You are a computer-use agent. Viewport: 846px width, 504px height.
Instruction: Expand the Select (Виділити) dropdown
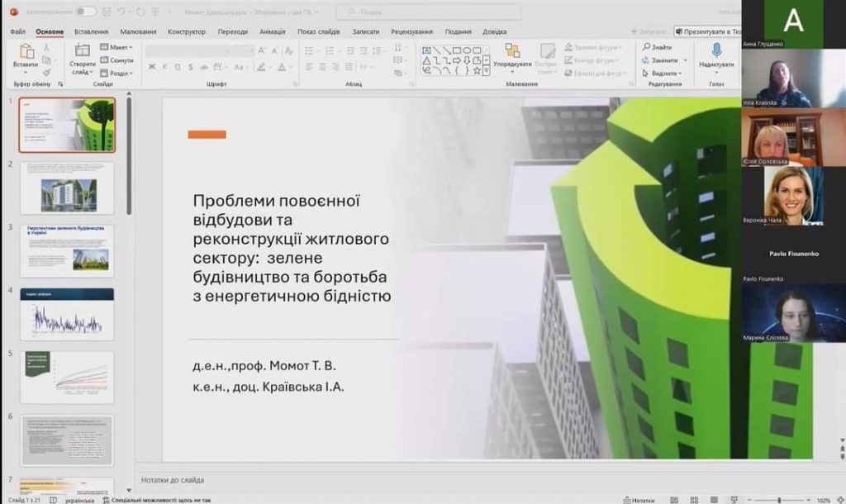(x=666, y=73)
